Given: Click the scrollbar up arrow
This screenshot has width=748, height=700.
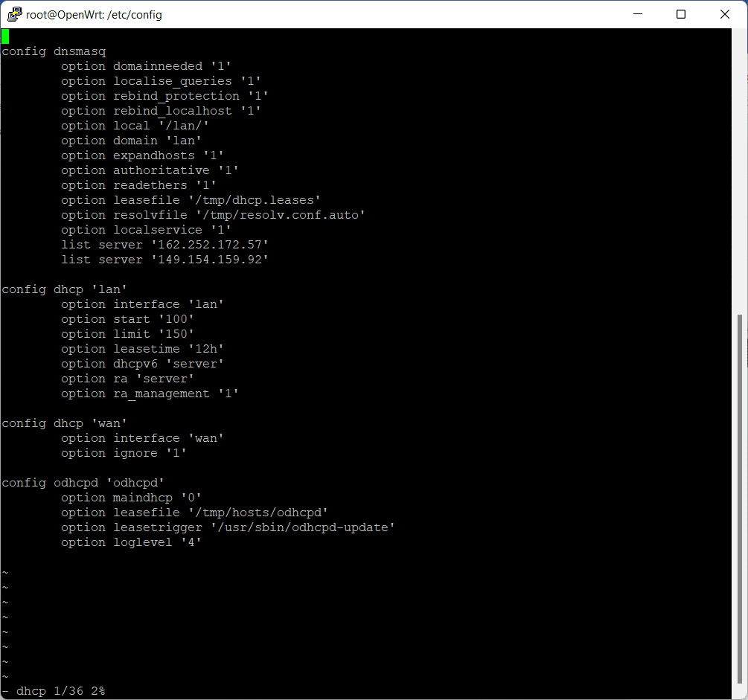Looking at the screenshot, I should click(x=741, y=36).
